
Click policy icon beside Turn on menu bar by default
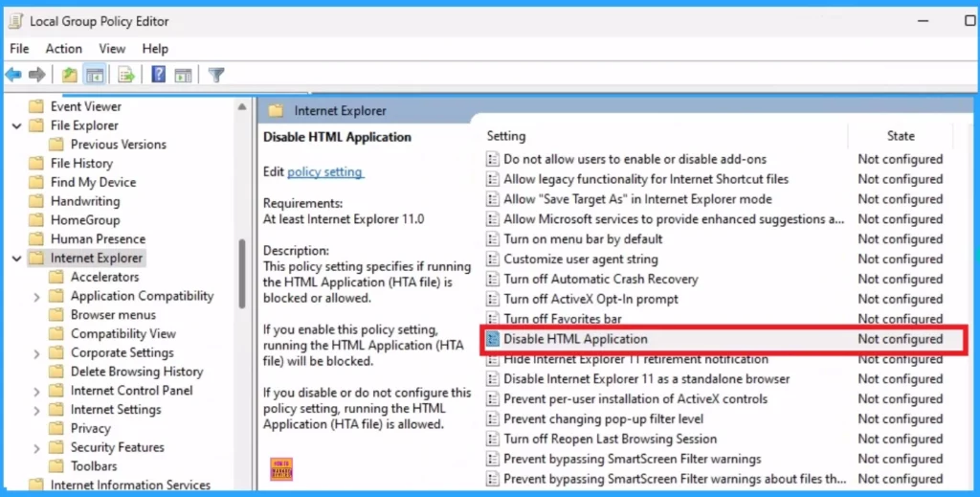(x=493, y=238)
